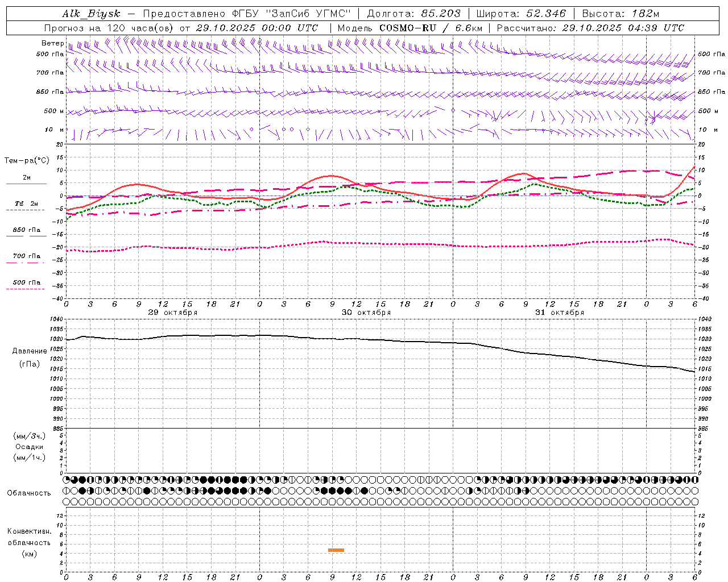Click the '(мм/3ч.)' precipitation unit label

[30, 436]
